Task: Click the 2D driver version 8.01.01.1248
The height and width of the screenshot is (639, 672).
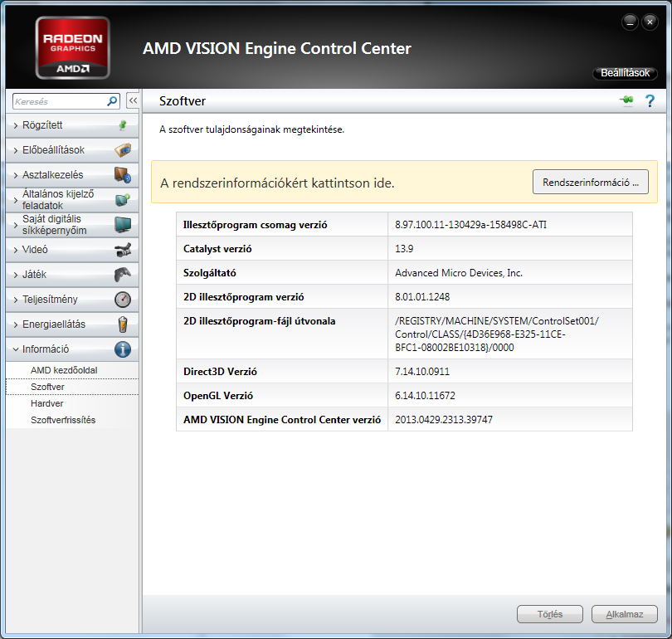Action: point(422,297)
